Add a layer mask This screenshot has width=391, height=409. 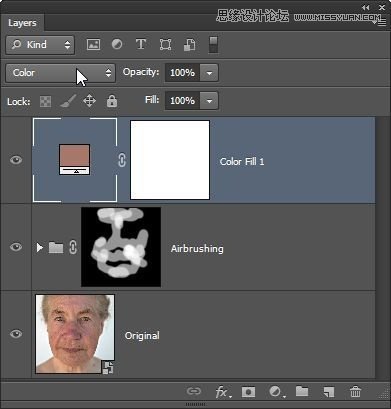click(248, 392)
